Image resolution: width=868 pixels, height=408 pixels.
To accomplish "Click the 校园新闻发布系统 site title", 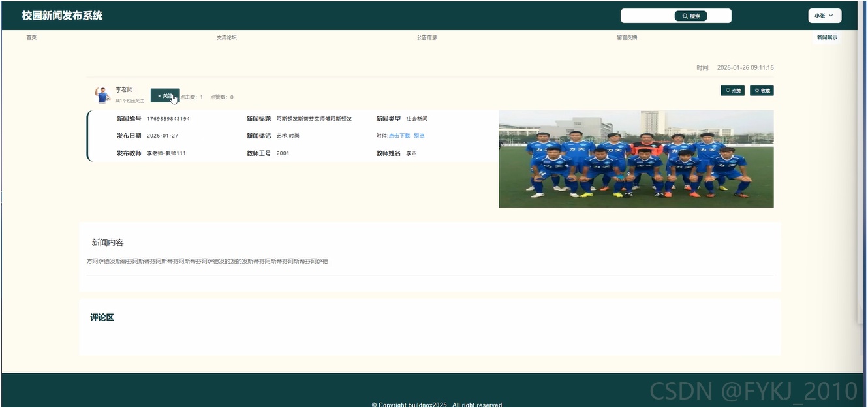I will tap(62, 16).
